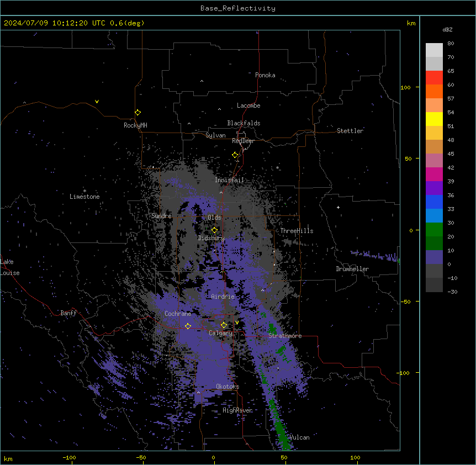Click the yellow V marker northeast of Calgary
Image resolution: width=476 pixels, height=465 pixels.
pos(237,323)
